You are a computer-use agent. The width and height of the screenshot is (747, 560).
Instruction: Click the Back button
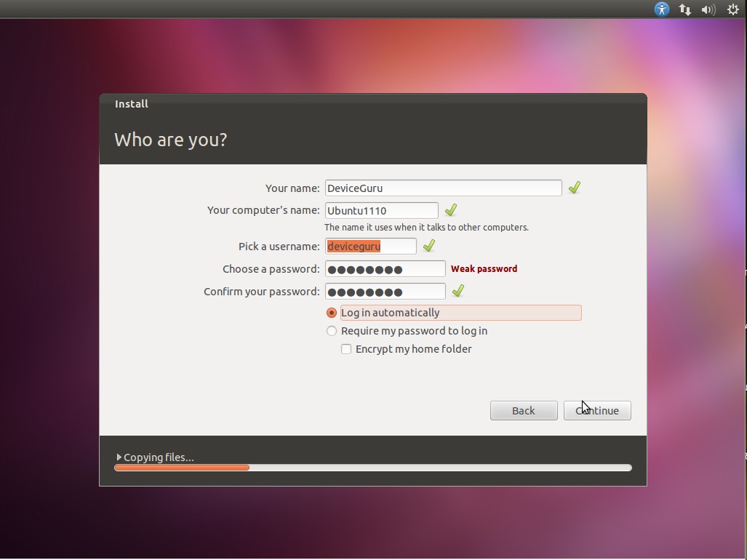coord(524,410)
